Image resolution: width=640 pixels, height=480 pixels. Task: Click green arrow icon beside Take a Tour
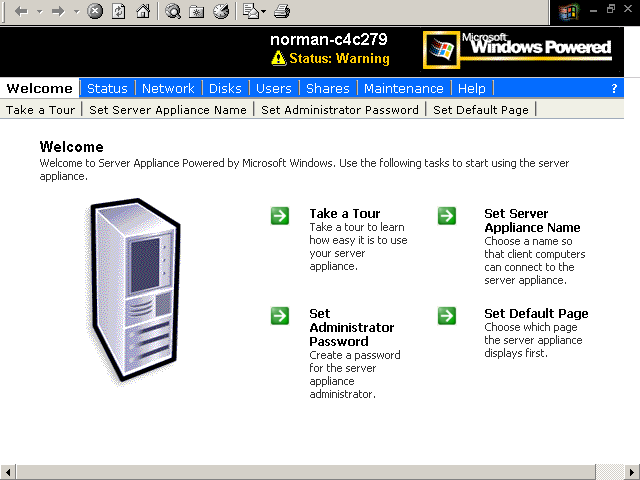pos(280,215)
